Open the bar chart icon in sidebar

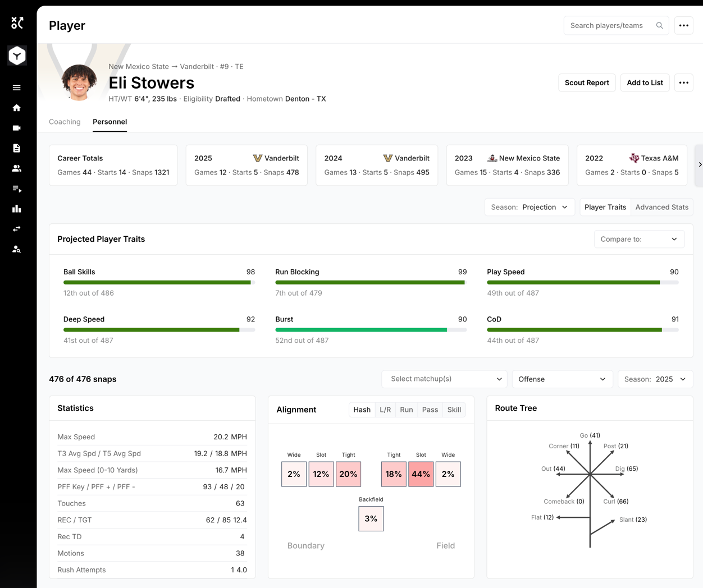pyautogui.click(x=17, y=209)
